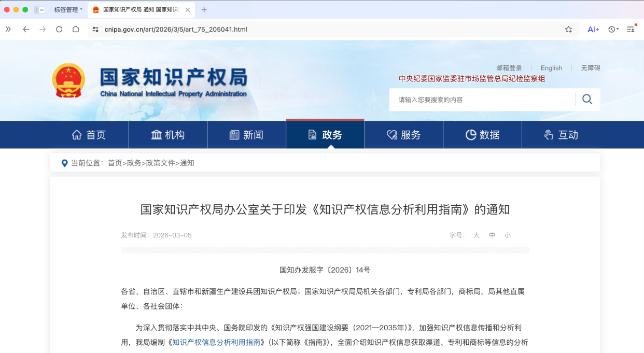
Task: Bookmark this page via the star icon
Action: (568, 30)
